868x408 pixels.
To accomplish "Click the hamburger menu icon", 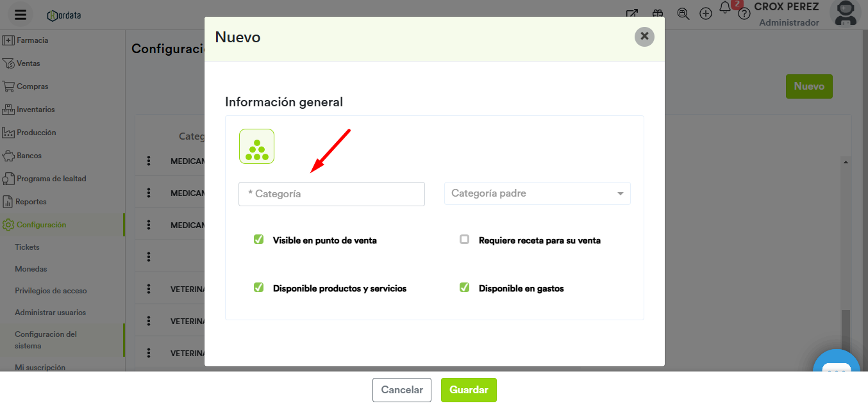I will [x=21, y=15].
